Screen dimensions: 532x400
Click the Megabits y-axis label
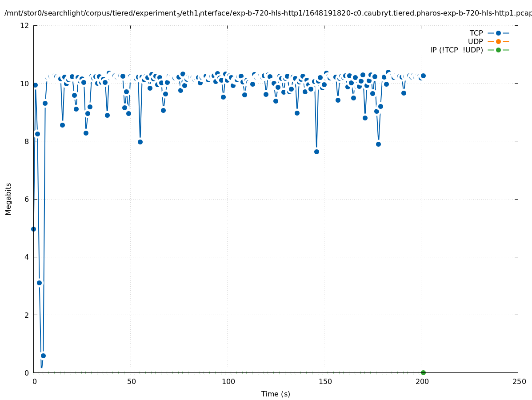point(8,199)
